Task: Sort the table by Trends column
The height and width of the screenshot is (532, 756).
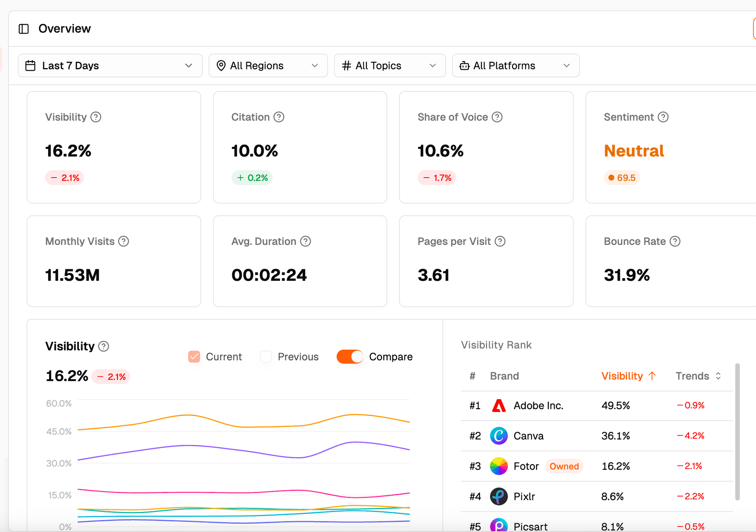Action: point(699,376)
